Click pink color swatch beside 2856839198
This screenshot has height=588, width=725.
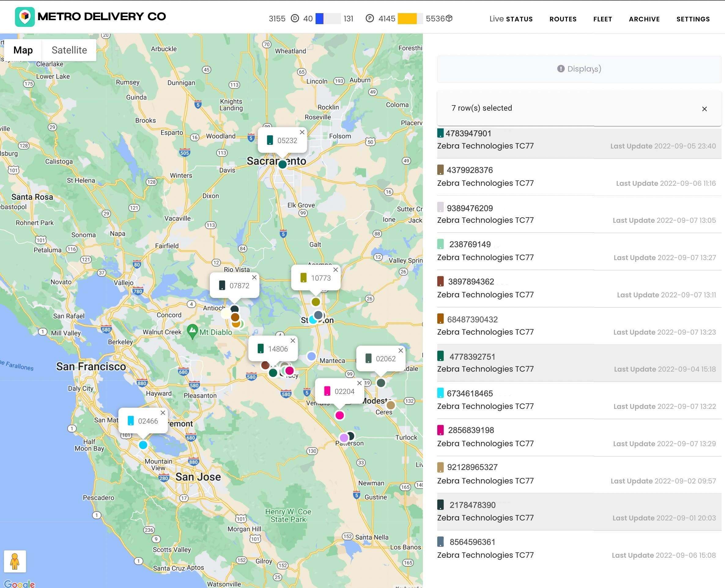tap(440, 430)
